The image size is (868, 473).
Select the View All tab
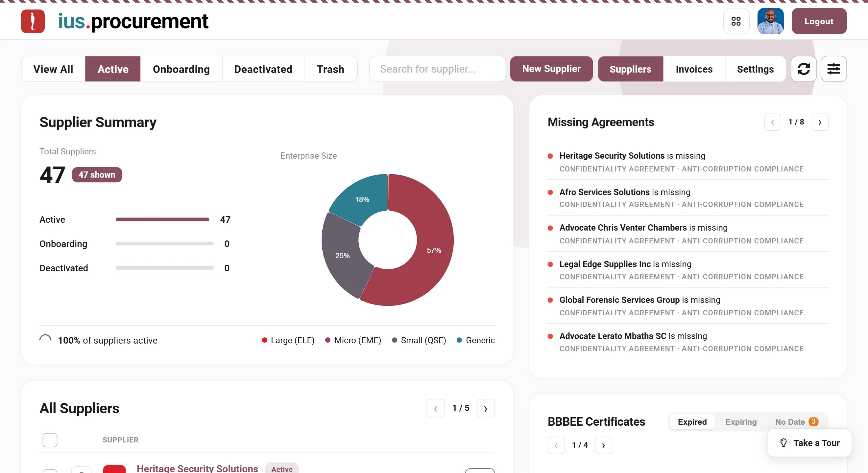pos(53,69)
